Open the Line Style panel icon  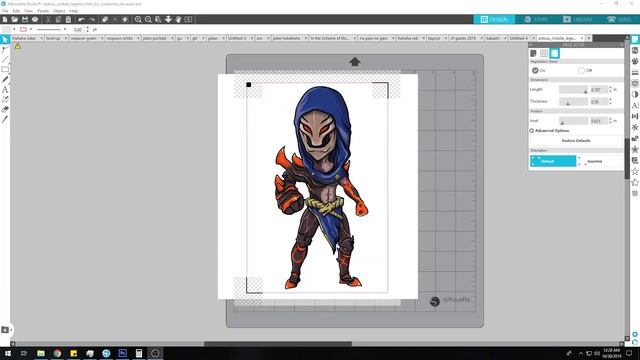[x=635, y=72]
